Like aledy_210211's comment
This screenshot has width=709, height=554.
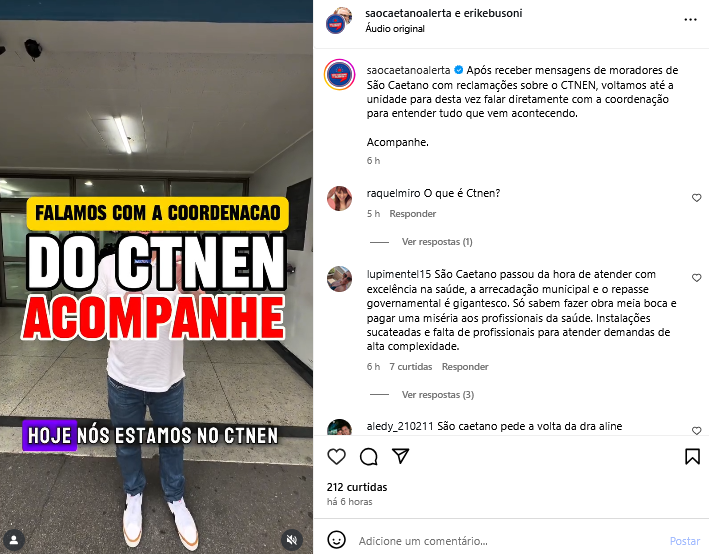[x=696, y=431]
